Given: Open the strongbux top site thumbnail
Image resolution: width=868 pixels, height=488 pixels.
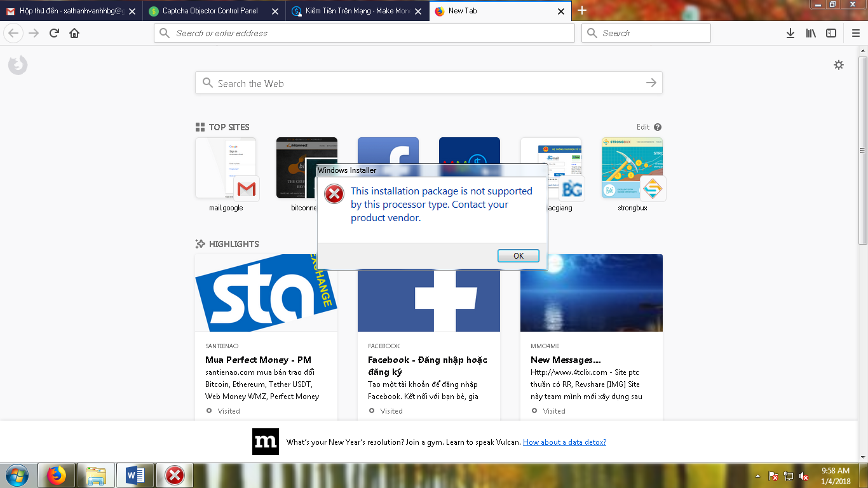Looking at the screenshot, I should 632,168.
